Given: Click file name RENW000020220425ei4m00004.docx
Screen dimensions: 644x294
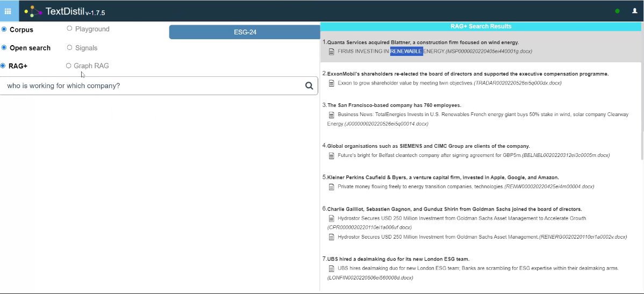Looking at the screenshot, I should [x=549, y=187].
